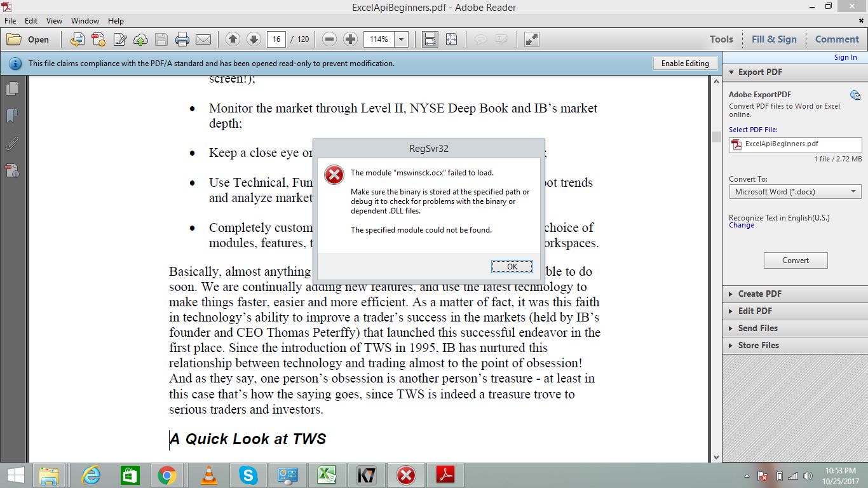The height and width of the screenshot is (488, 868).
Task: Open Page Thumbnails panel in left sidebar
Action: [x=13, y=89]
